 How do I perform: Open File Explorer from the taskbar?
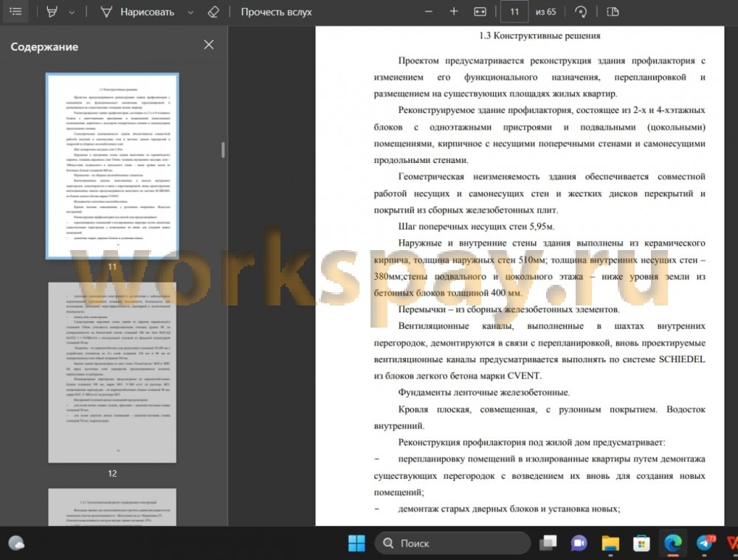610,543
